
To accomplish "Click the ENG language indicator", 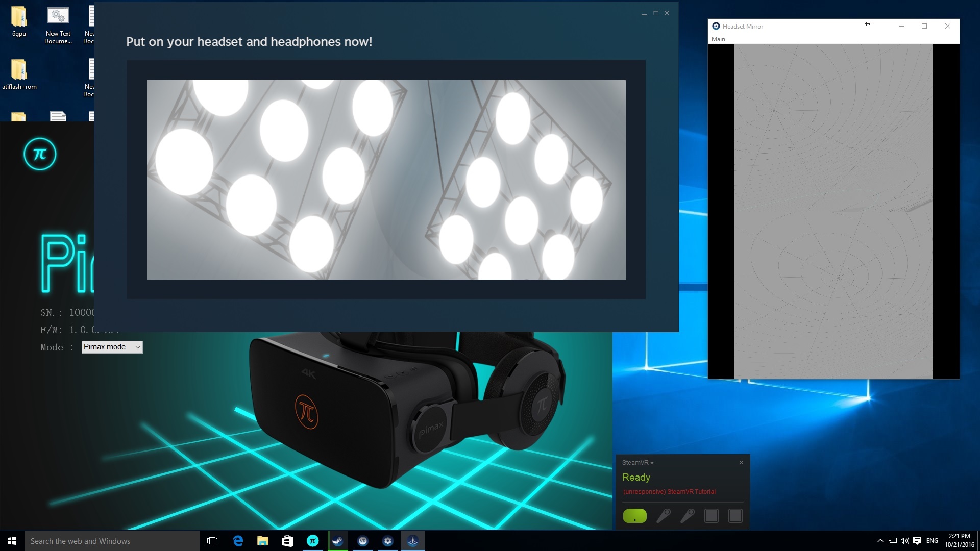I will 932,541.
